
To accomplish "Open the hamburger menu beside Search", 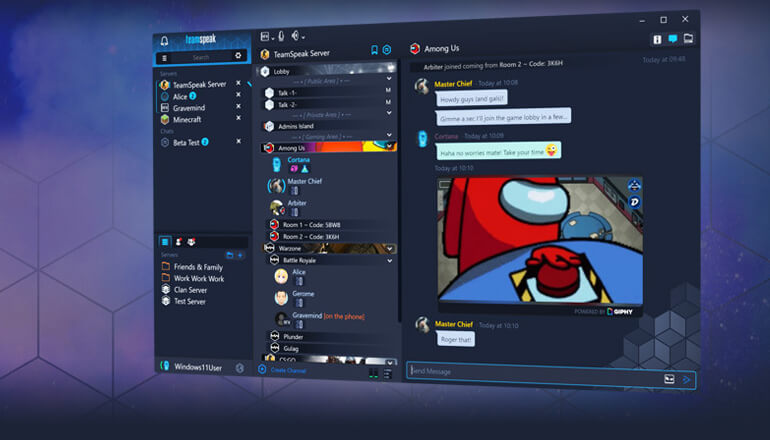I will pos(165,58).
